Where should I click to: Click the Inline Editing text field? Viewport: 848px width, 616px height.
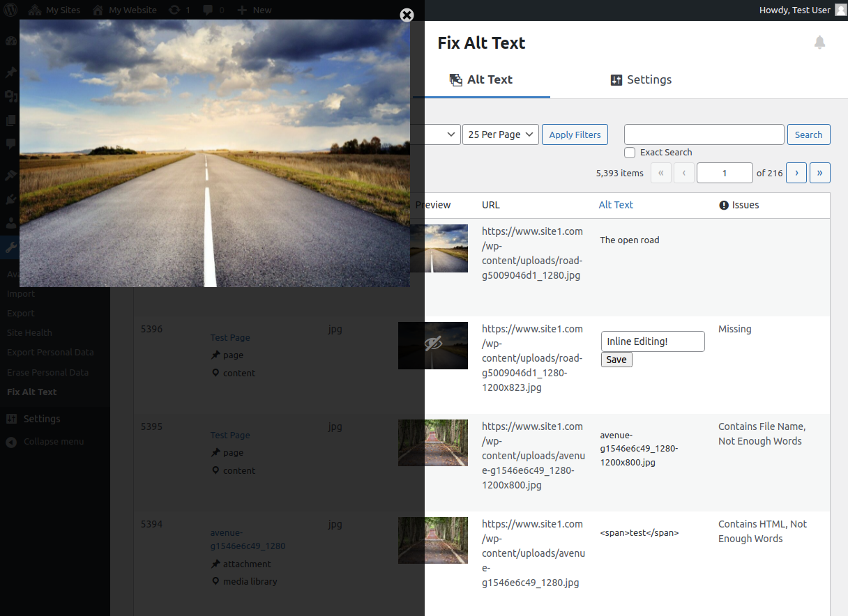tap(653, 341)
